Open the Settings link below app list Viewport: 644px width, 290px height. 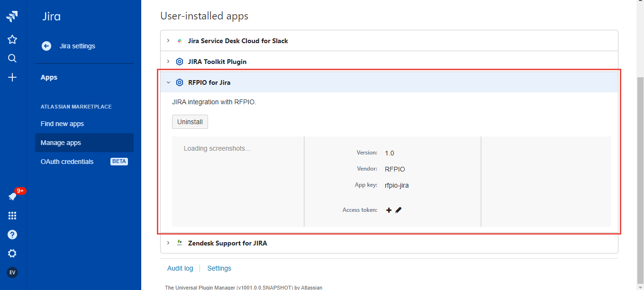click(219, 268)
